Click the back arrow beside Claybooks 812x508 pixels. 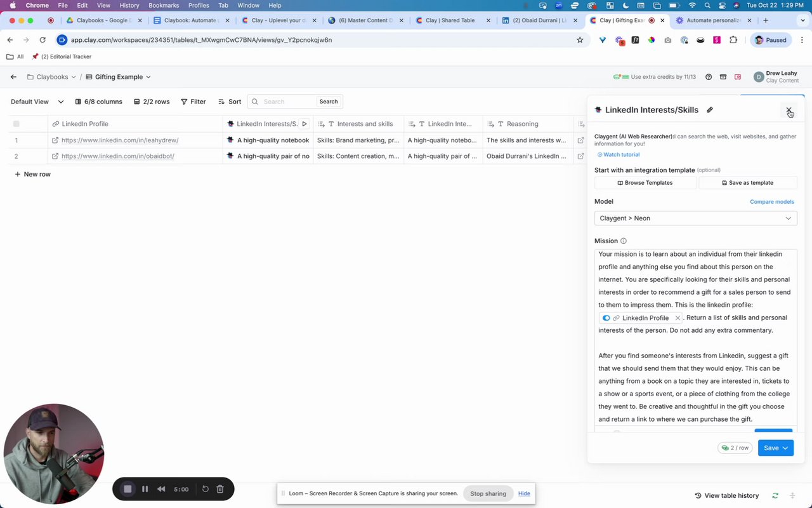tap(13, 77)
